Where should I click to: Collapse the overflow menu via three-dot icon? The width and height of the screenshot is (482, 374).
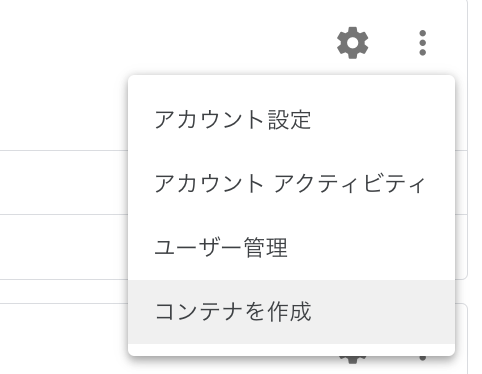(422, 43)
